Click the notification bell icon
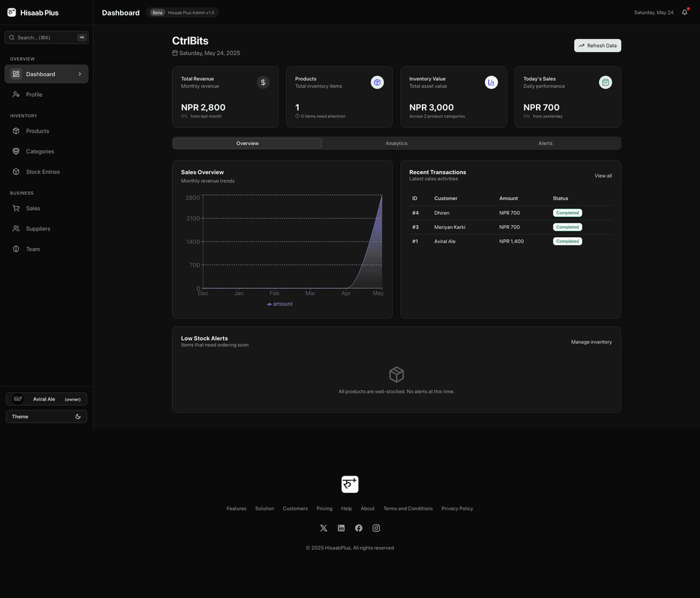The height and width of the screenshot is (598, 700). click(x=684, y=12)
